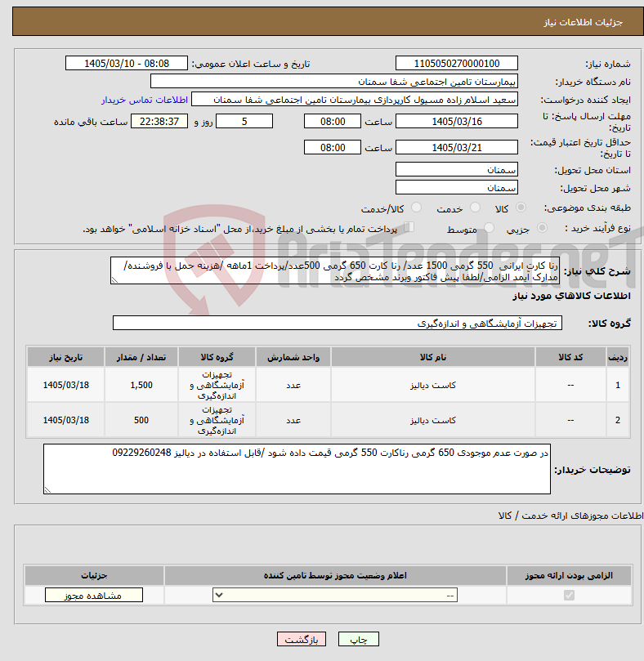Open the supplier license status dropdown
644x661 pixels.
(335, 596)
